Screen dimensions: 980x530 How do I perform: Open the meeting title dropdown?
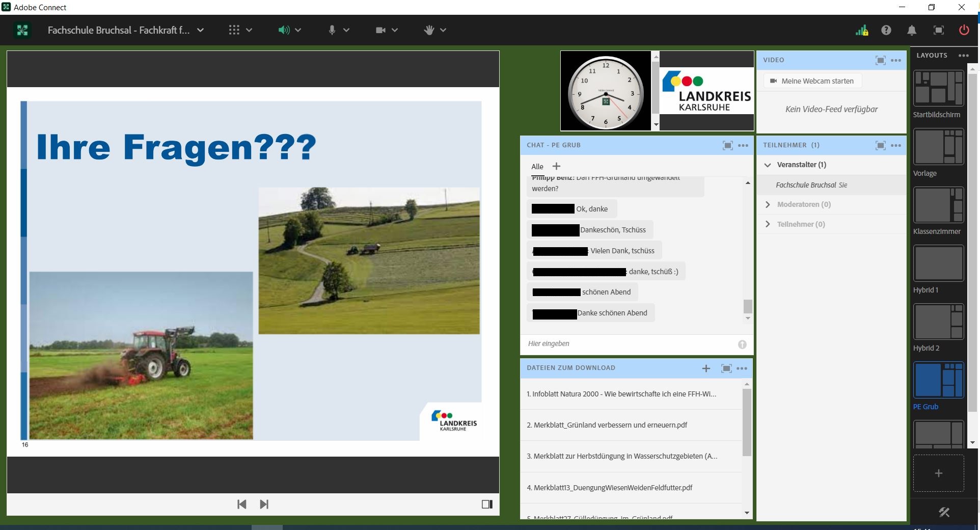pyautogui.click(x=201, y=30)
